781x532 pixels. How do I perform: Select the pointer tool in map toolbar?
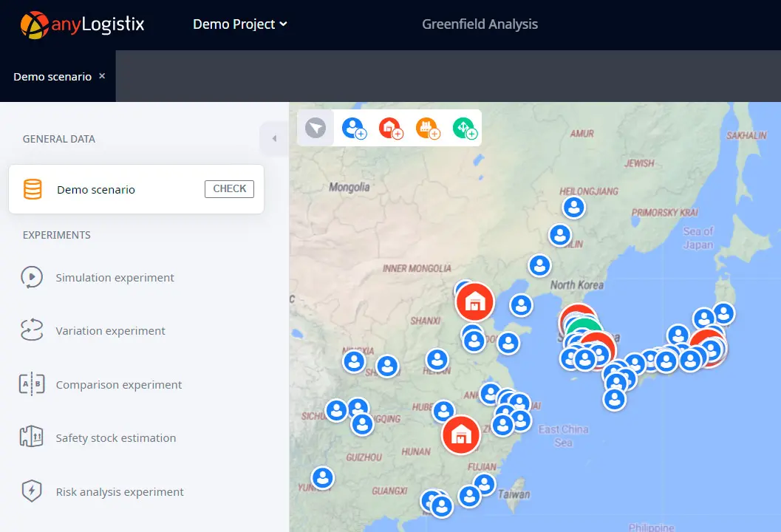[316, 128]
